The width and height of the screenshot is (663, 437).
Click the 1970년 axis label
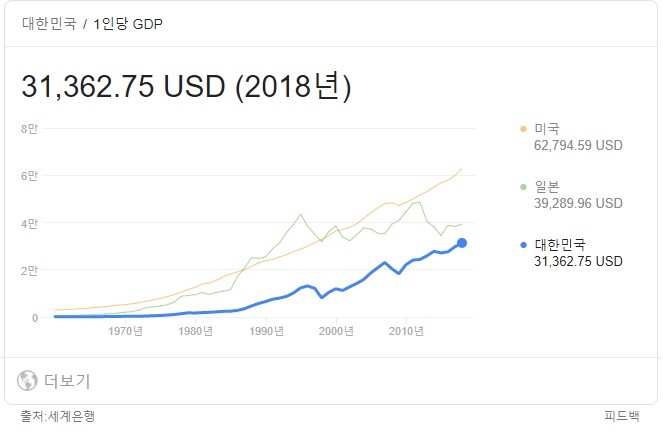126,331
